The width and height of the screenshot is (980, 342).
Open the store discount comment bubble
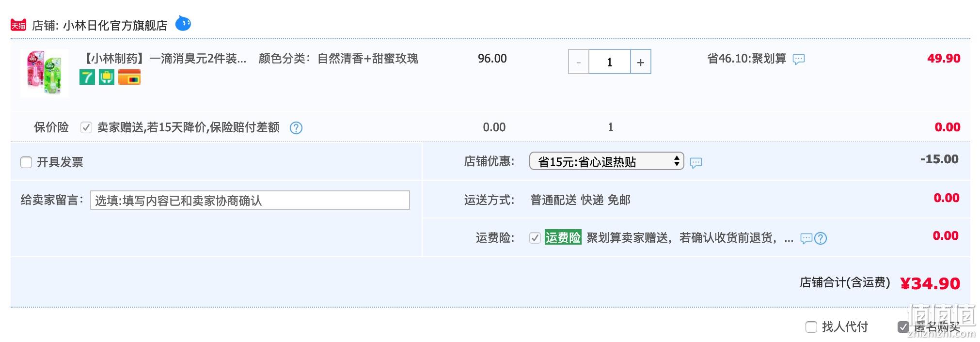[x=696, y=163]
